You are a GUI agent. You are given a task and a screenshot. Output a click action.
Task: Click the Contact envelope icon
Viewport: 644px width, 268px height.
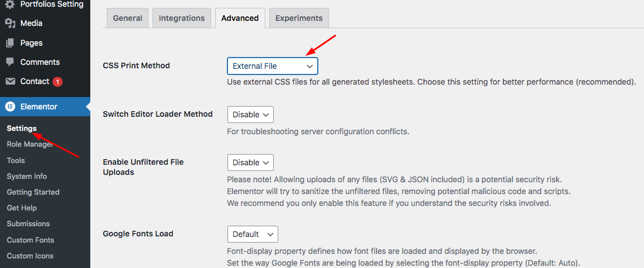pyautogui.click(x=10, y=81)
